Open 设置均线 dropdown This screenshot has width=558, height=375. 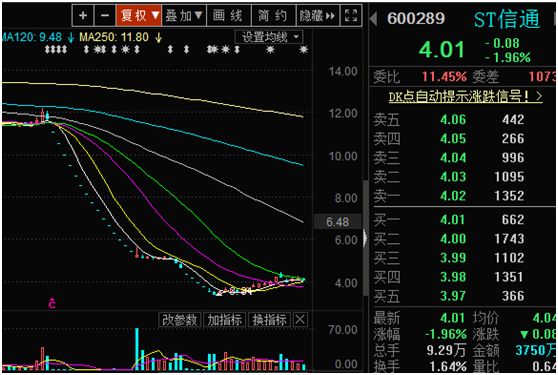269,37
